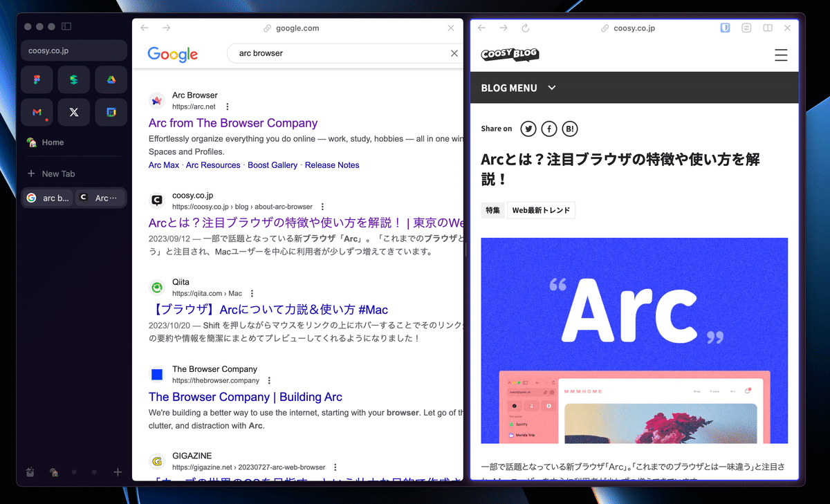The height and width of the screenshot is (504, 830).
Task: Click the split divider handle between panes
Action: pyautogui.click(x=467, y=250)
